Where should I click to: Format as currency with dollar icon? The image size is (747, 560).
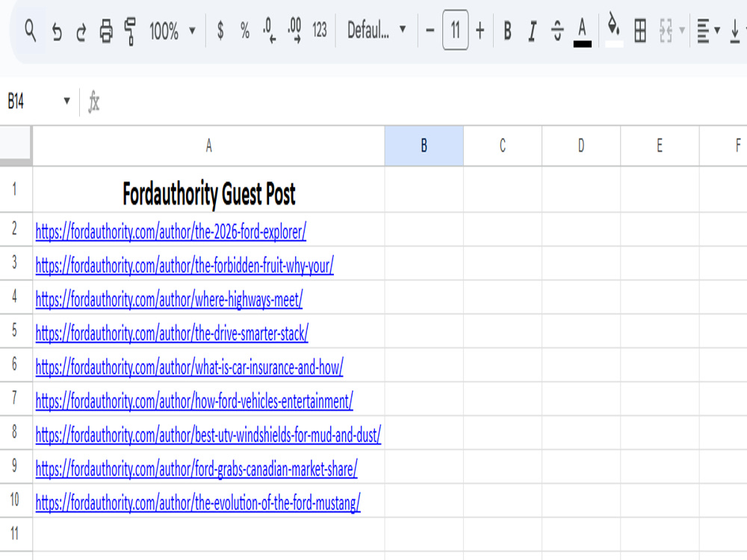(220, 31)
